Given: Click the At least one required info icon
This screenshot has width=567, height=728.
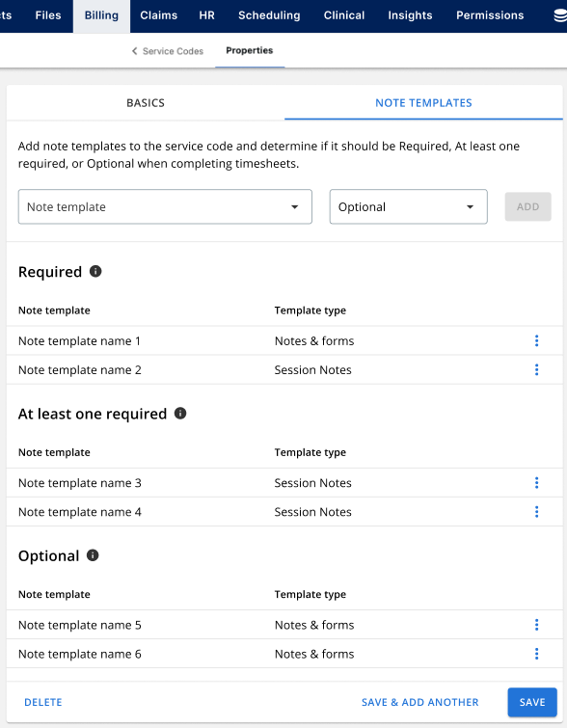Looking at the screenshot, I should 180,414.
